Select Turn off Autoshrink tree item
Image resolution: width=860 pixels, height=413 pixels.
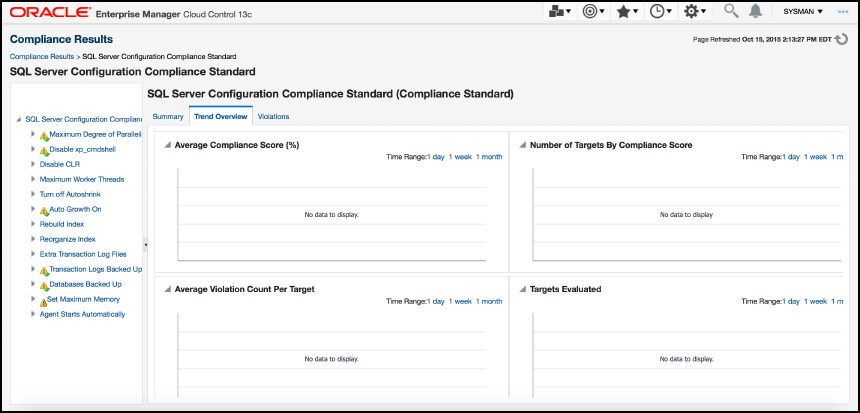pyautogui.click(x=70, y=194)
